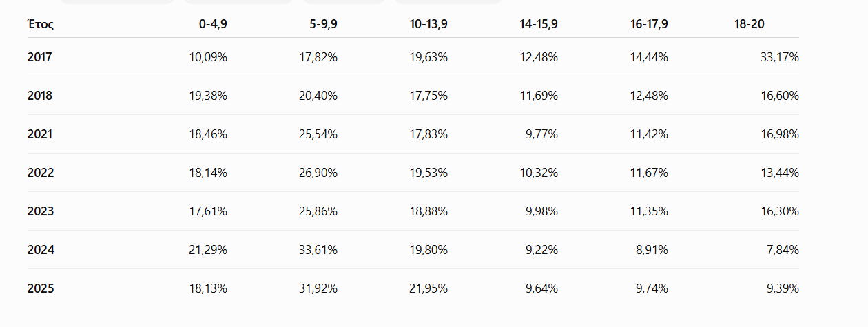The width and height of the screenshot is (868, 327).
Task: Select the 0-4,9 column header
Action: point(213,24)
